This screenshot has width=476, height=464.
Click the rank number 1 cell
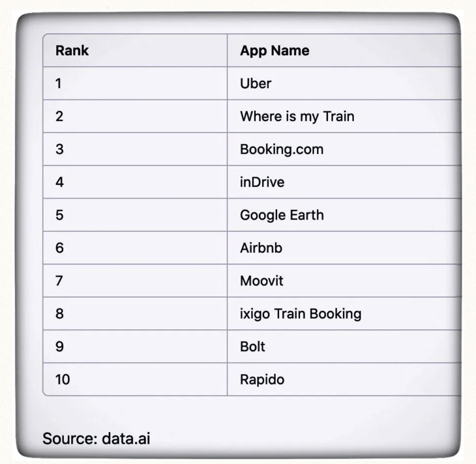point(59,83)
